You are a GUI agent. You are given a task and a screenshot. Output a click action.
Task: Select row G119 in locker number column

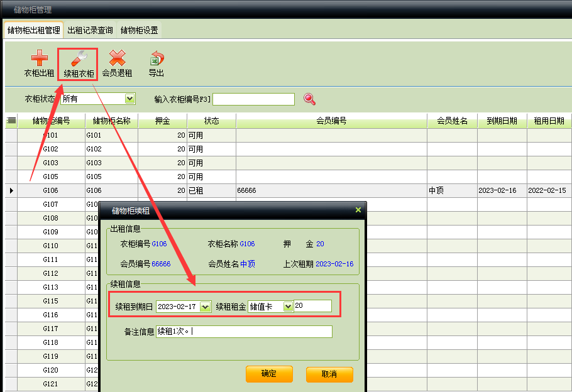(x=51, y=357)
